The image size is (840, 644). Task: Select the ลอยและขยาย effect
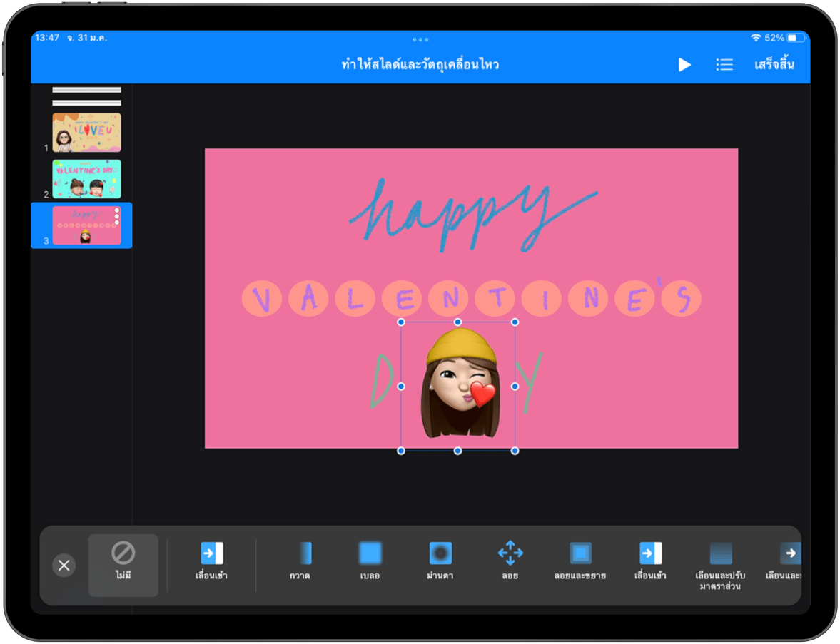pos(580,561)
